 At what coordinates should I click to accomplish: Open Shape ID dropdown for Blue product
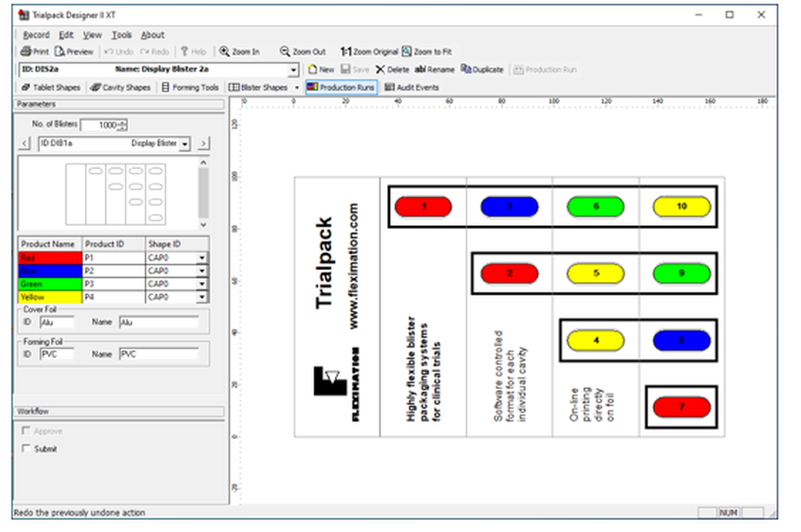(203, 271)
